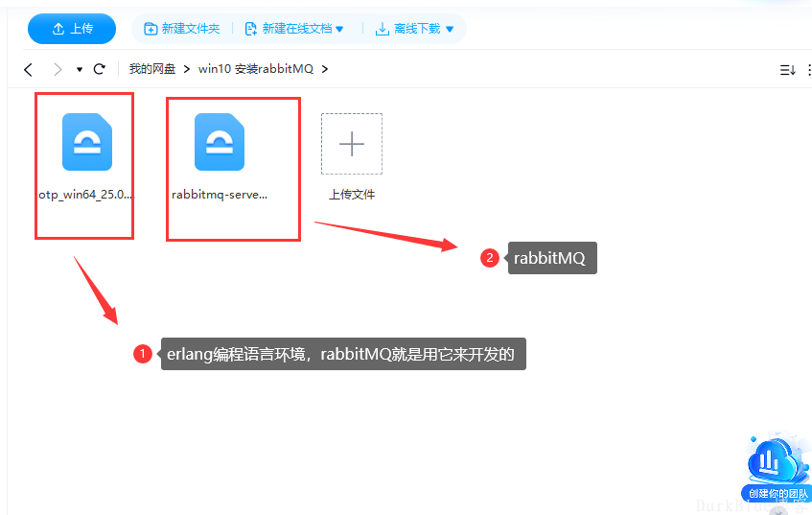Expand chevron after win10 安装rabbitMQ breadcrumb
The height and width of the screenshot is (515, 812).
point(325,68)
